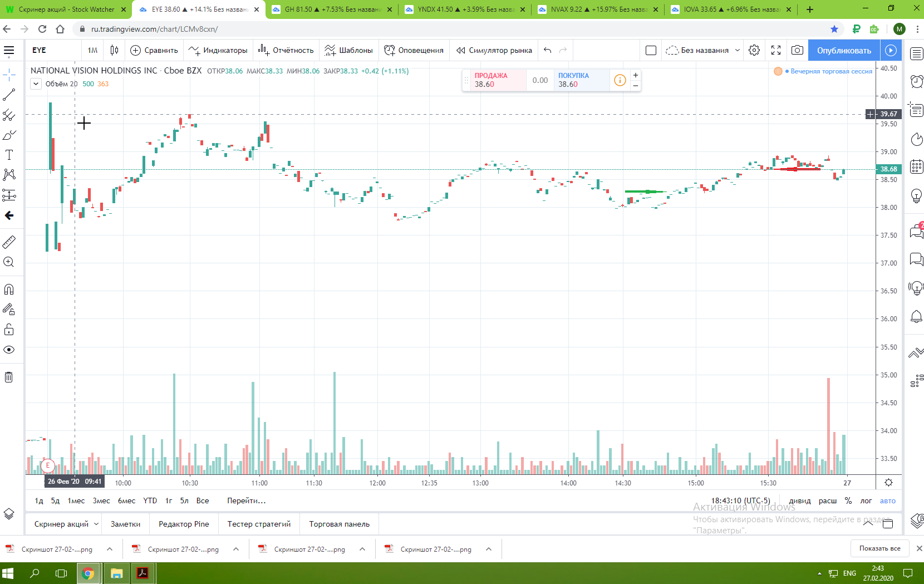
Task: Open public chats with the red badge
Action: pos(916,230)
